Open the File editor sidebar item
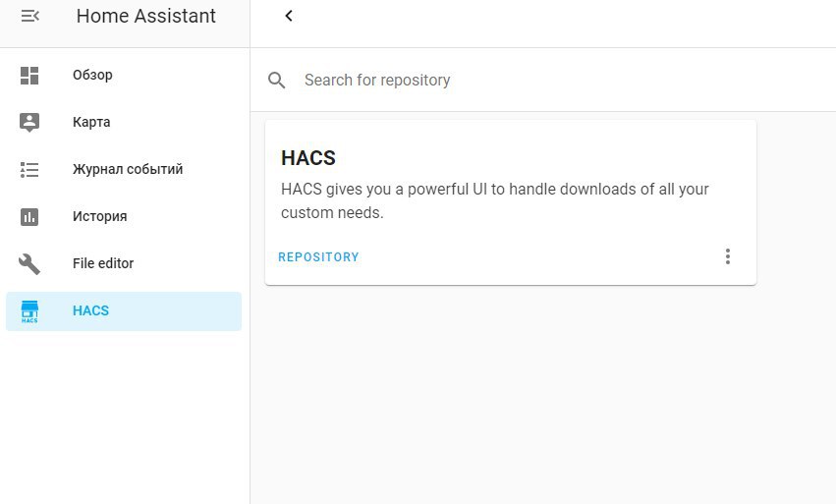 [x=124, y=264]
